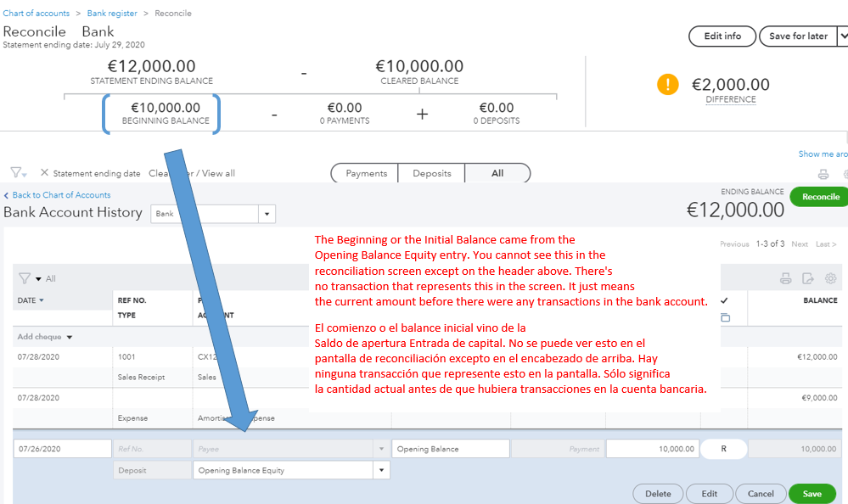The height and width of the screenshot is (504, 848).
Task: Select the Deposits tab
Action: click(x=431, y=173)
